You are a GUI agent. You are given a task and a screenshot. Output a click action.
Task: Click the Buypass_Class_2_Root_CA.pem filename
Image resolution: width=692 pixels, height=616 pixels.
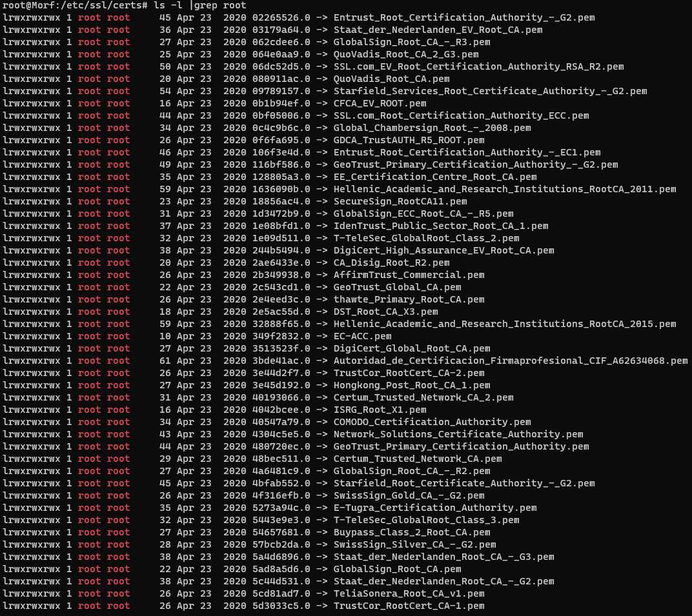412,532
